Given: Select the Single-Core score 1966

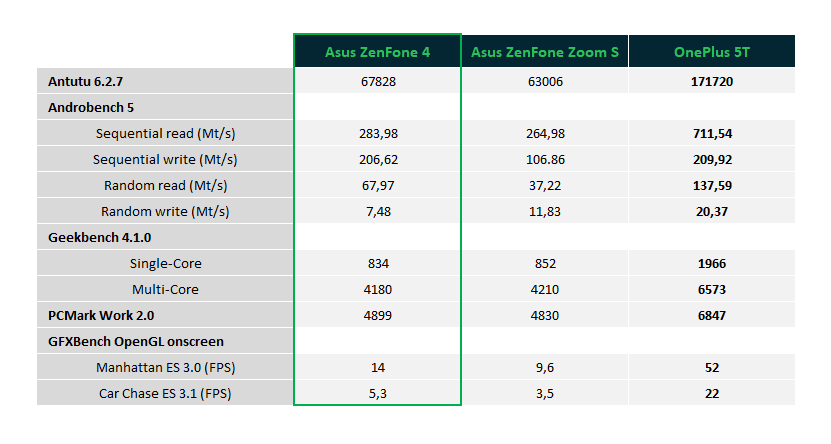Looking at the screenshot, I should click(x=712, y=263).
